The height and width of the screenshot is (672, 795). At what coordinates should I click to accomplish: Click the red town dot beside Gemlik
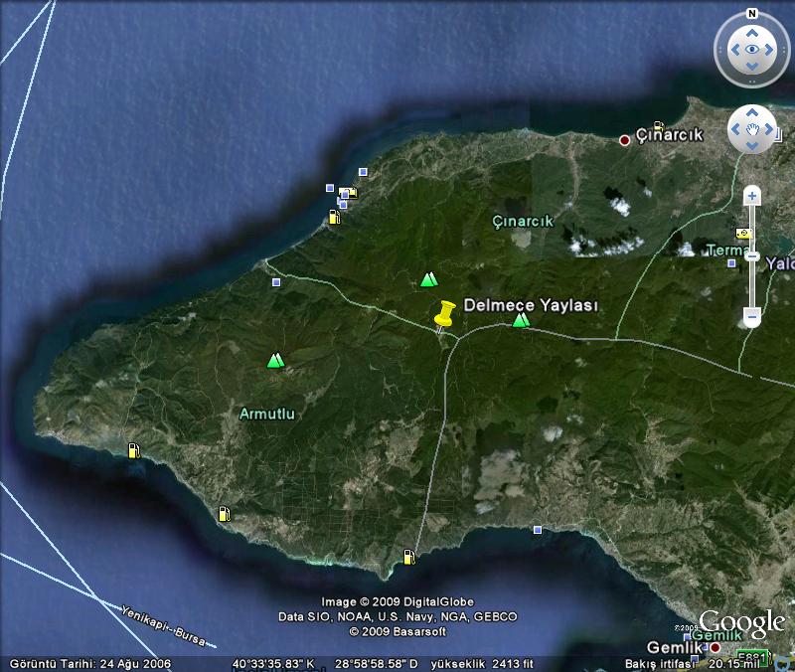[715, 648]
